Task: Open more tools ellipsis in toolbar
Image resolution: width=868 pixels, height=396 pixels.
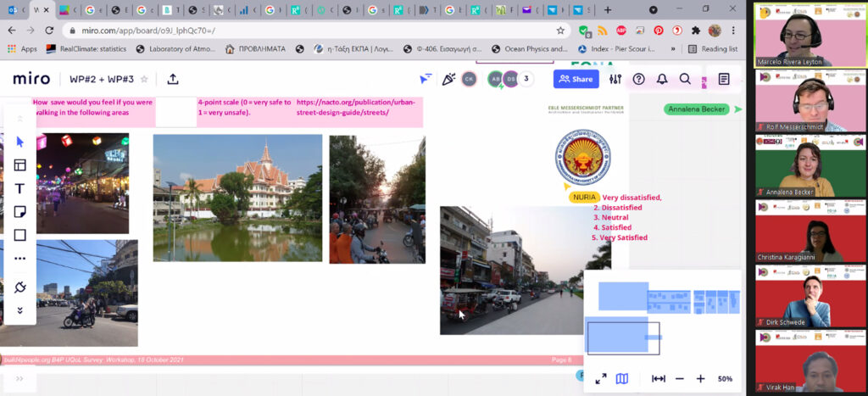Action: (x=20, y=258)
